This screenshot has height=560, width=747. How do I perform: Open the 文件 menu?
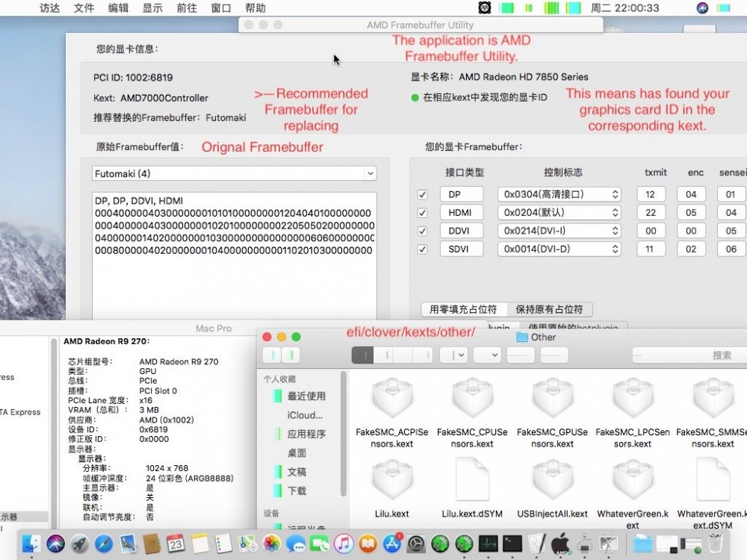[84, 8]
